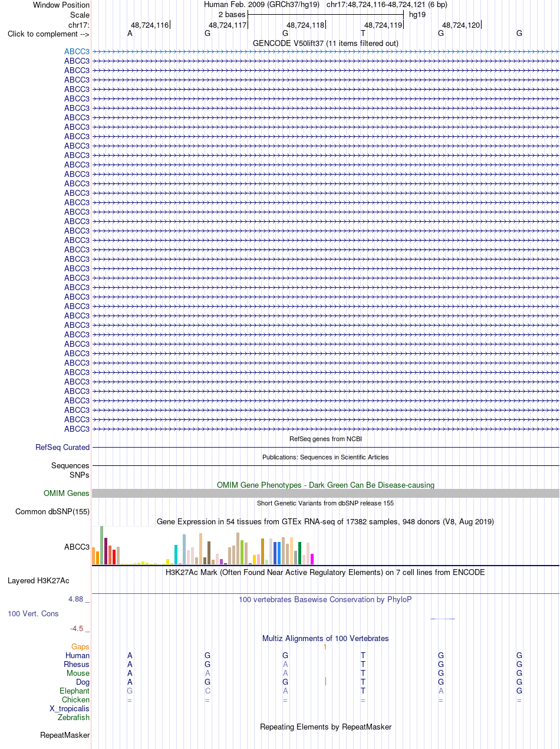The height and width of the screenshot is (749, 560).
Task: Click the light-blue ABCC3 transcript label
Action: tap(77, 51)
